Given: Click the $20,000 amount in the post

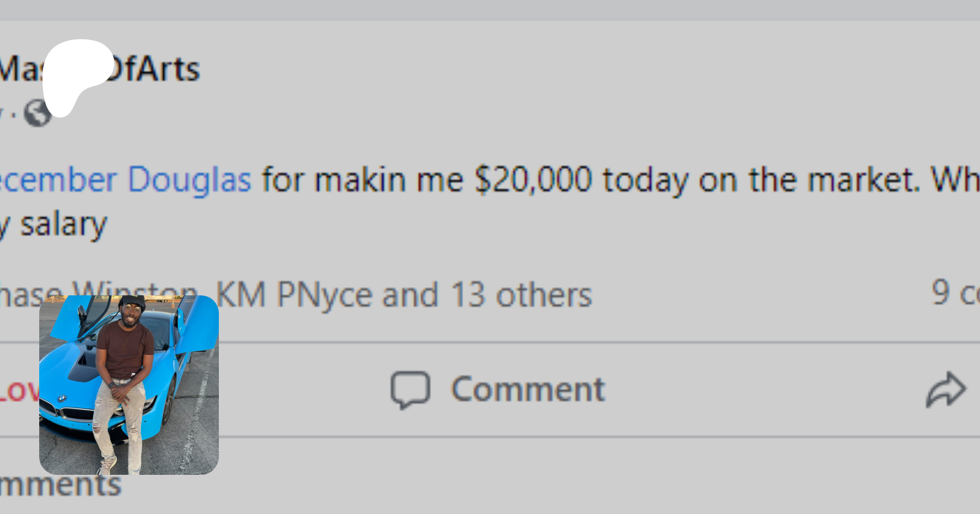Looking at the screenshot, I should (x=533, y=179).
